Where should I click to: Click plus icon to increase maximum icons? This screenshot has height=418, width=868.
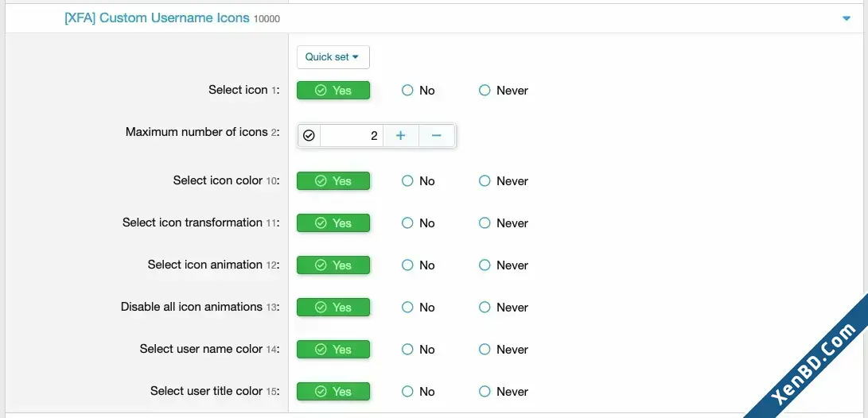pos(401,135)
